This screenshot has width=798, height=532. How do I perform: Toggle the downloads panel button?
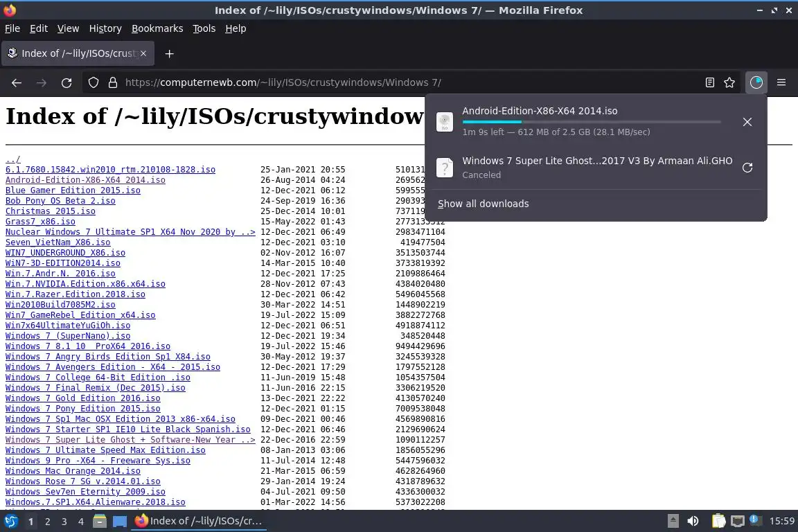pos(756,82)
